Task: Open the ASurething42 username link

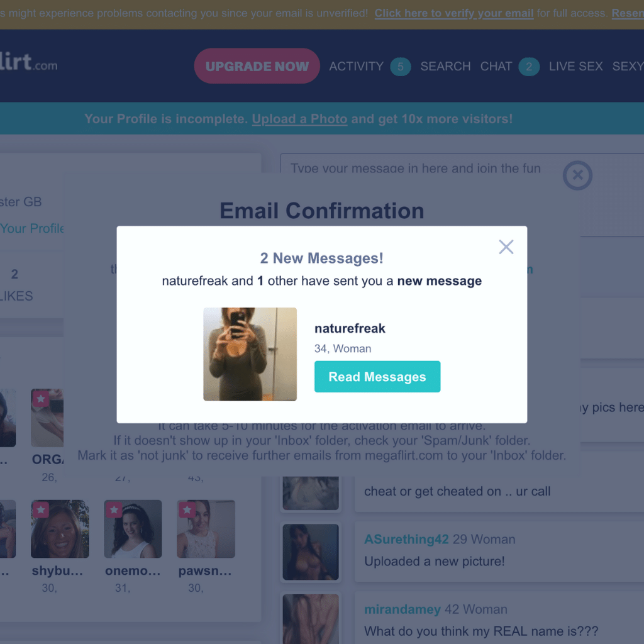Action: pyautogui.click(x=406, y=539)
